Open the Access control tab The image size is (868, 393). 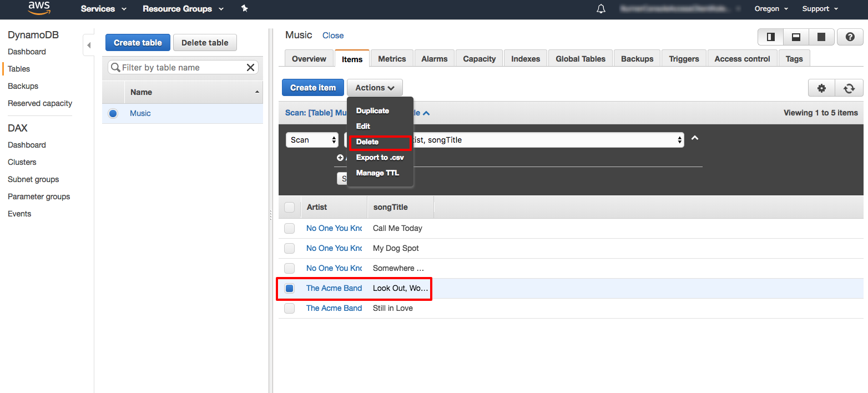tap(743, 59)
